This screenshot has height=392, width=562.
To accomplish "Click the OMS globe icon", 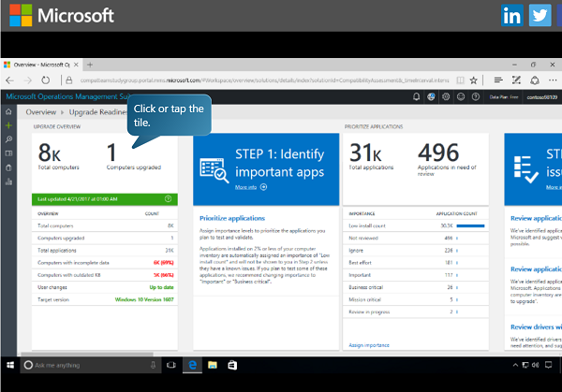I will point(431,96).
